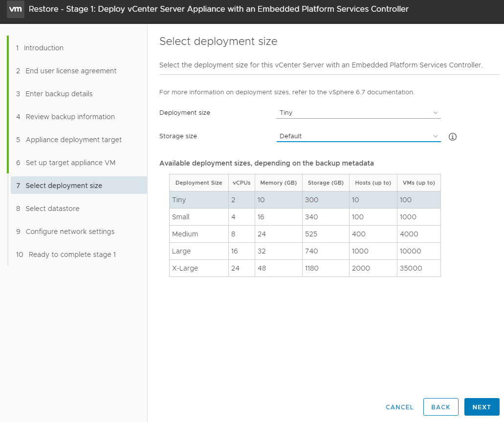This screenshot has width=504, height=422.
Task: Select the Select deployment size step
Action: 64,186
